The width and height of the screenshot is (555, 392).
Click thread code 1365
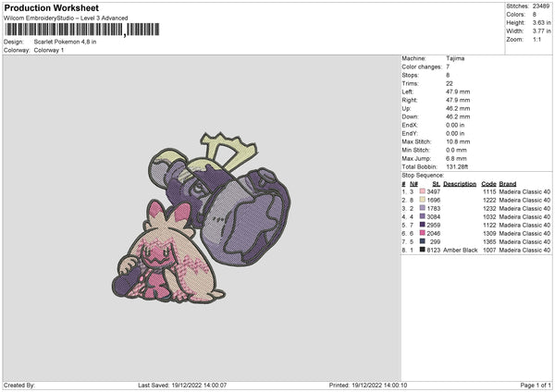tap(489, 241)
